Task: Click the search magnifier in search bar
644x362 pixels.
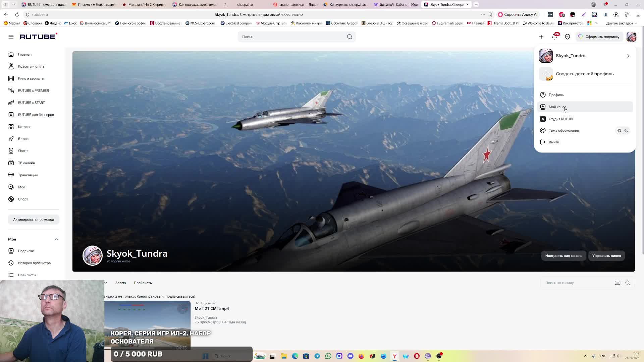Action: point(350,37)
